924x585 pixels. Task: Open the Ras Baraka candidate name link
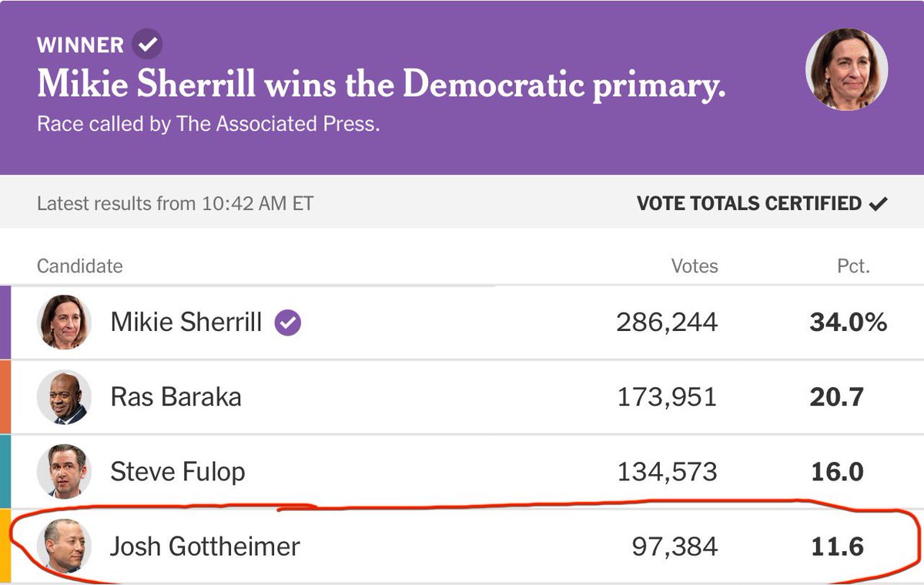coord(176,397)
